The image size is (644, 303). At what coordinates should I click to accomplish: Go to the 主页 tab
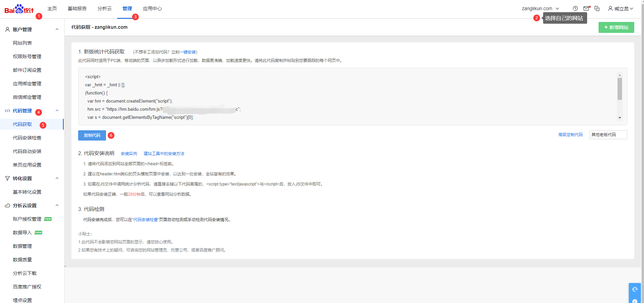pyautogui.click(x=52, y=8)
